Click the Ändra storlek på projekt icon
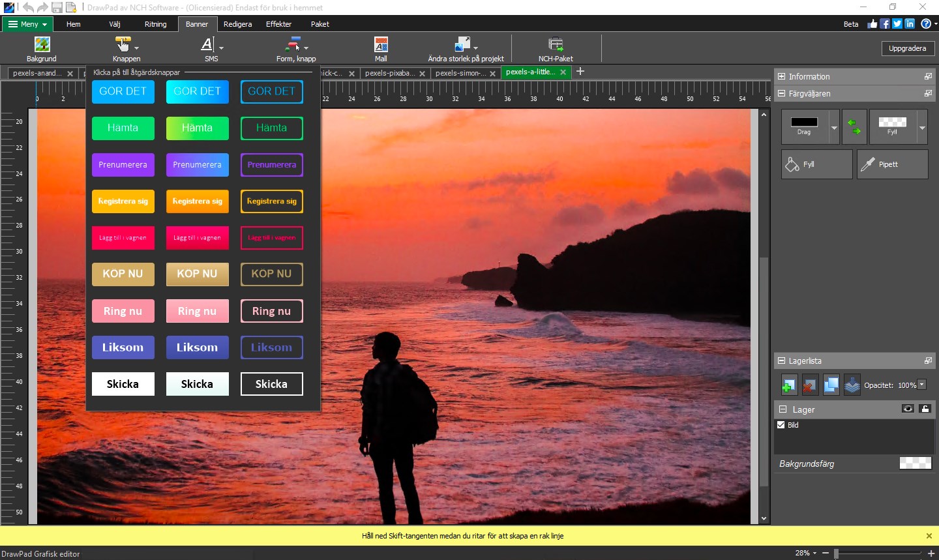The image size is (939, 560). click(462, 44)
